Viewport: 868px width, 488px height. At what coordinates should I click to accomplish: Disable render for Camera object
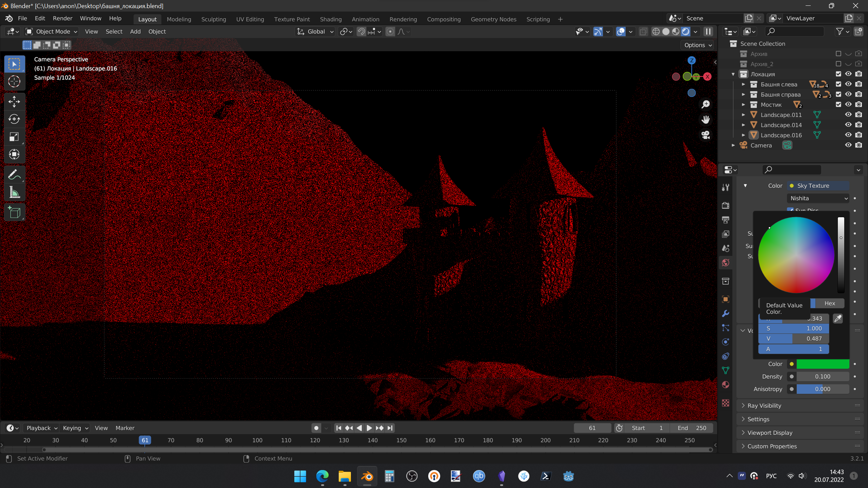point(859,145)
